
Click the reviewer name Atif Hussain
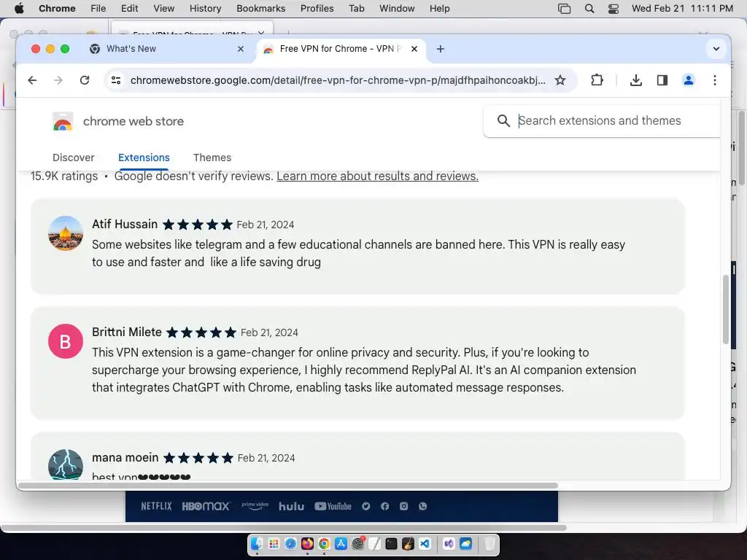(125, 225)
